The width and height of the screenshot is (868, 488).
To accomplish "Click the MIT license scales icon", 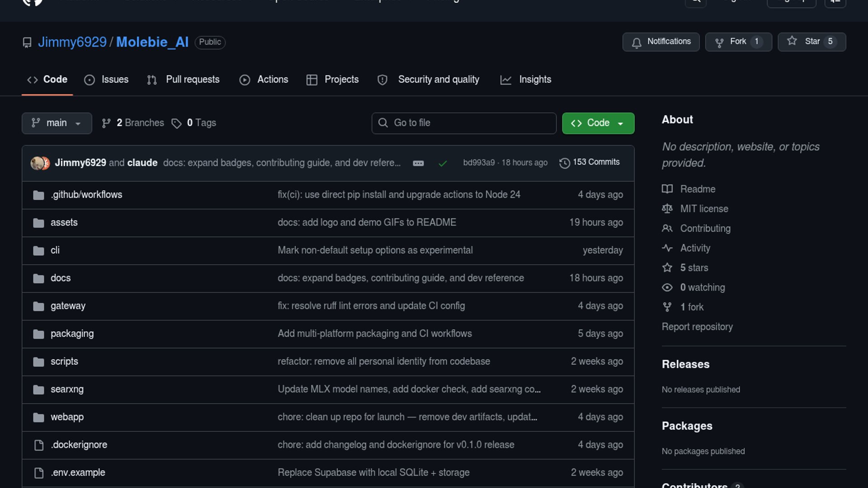I will [x=667, y=209].
